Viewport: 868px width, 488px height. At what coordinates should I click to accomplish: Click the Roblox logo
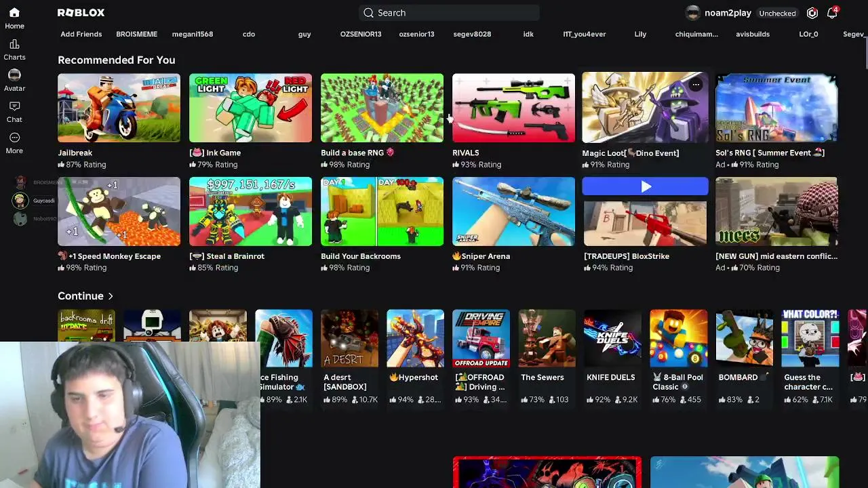pos(81,13)
